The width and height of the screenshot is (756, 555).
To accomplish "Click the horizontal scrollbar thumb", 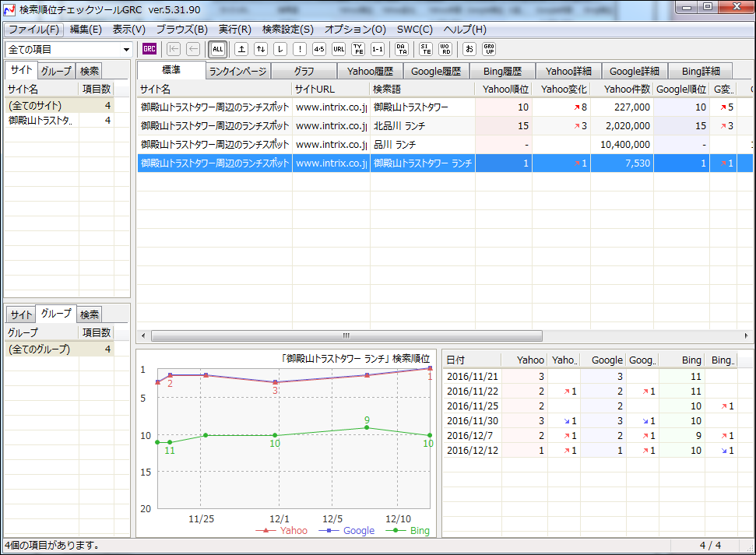I will (346, 335).
